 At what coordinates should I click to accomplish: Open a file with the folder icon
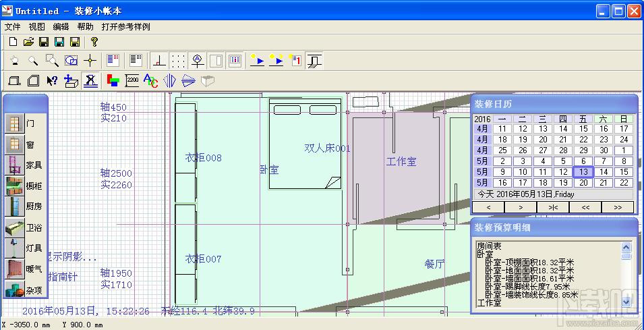pos(28,42)
